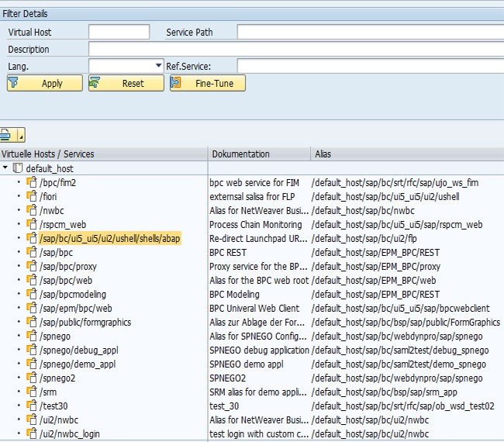Viewport: 504px width, 442px height.
Task: Select the /sap/bpc tree entry
Action: point(57,252)
